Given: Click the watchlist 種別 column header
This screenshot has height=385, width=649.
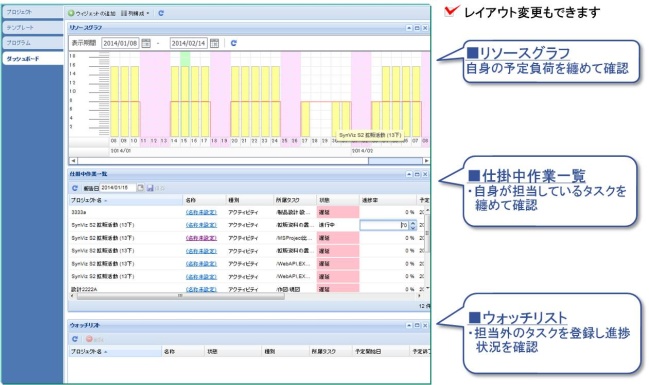Looking at the screenshot, I should tap(286, 351).
